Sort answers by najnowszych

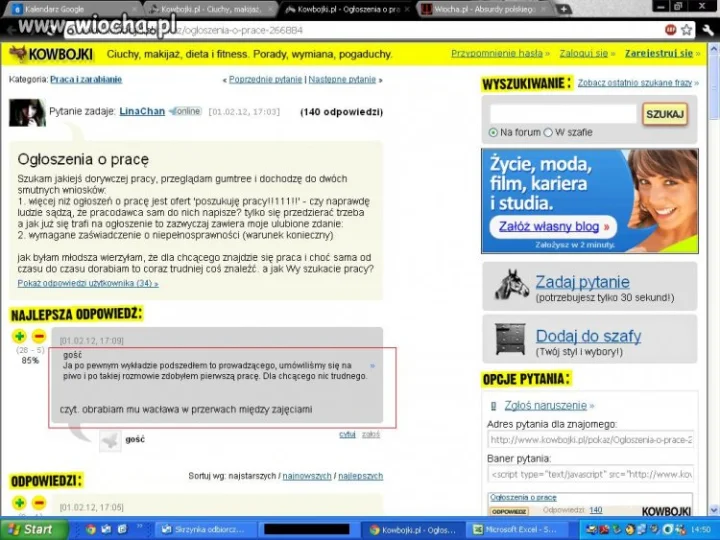pos(307,476)
